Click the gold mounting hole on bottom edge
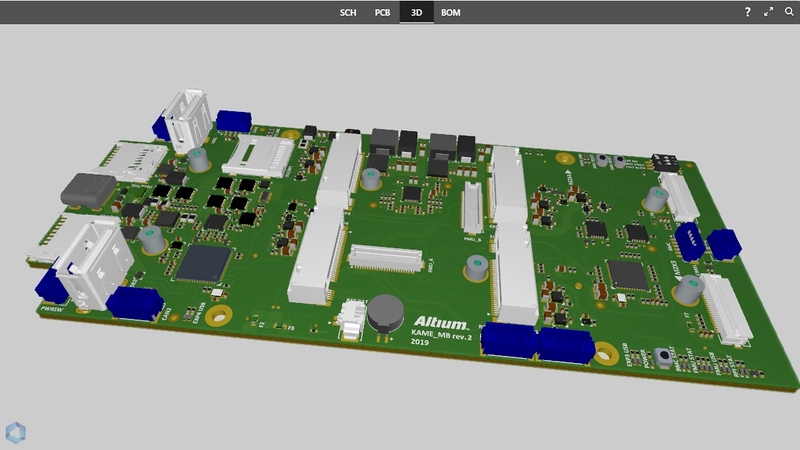Screen dimensions: 800x450 (x=604, y=353)
